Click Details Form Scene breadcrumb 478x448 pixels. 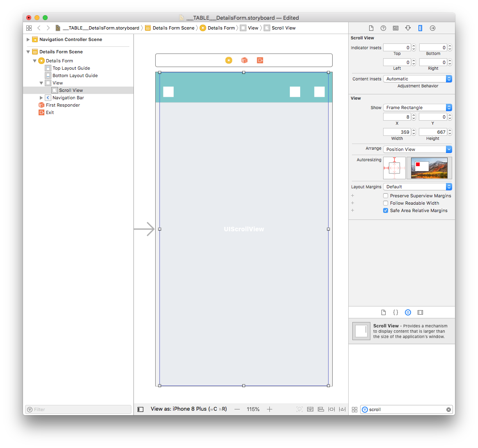coord(170,28)
